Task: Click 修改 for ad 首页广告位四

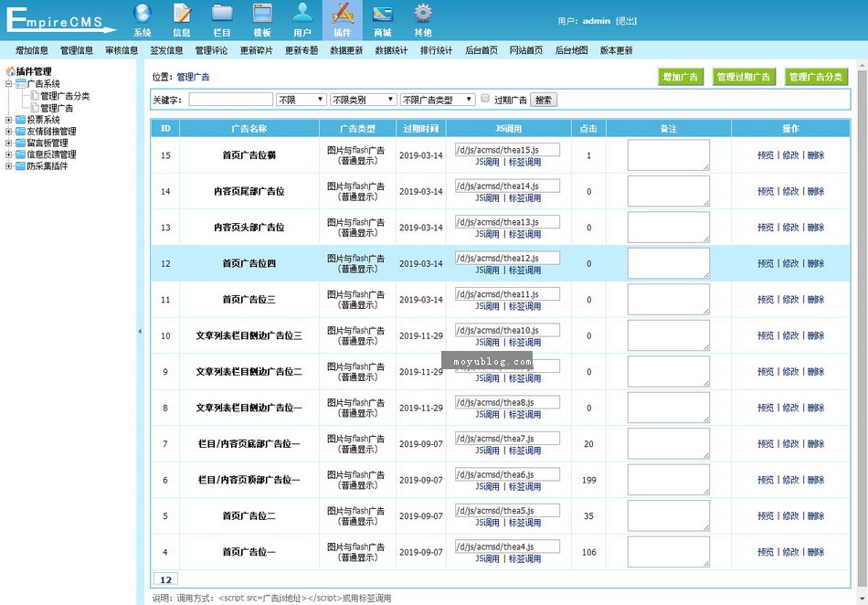Action: click(x=790, y=263)
